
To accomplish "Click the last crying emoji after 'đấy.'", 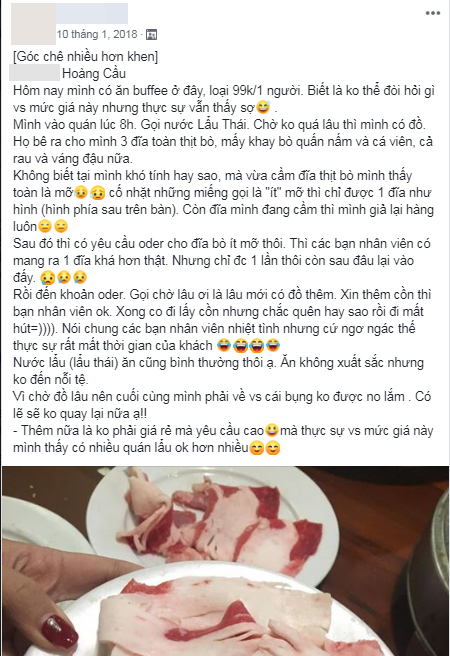I will point(79,278).
